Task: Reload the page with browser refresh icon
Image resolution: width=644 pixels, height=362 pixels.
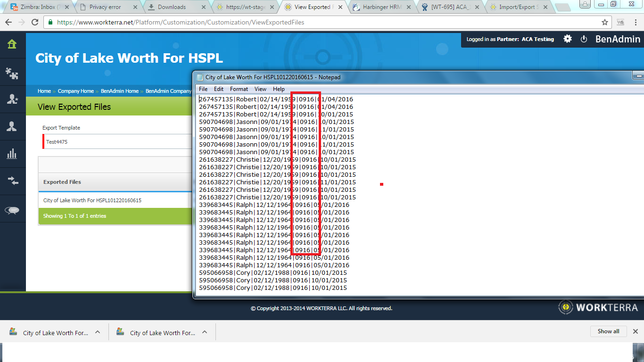Action: coord(35,22)
